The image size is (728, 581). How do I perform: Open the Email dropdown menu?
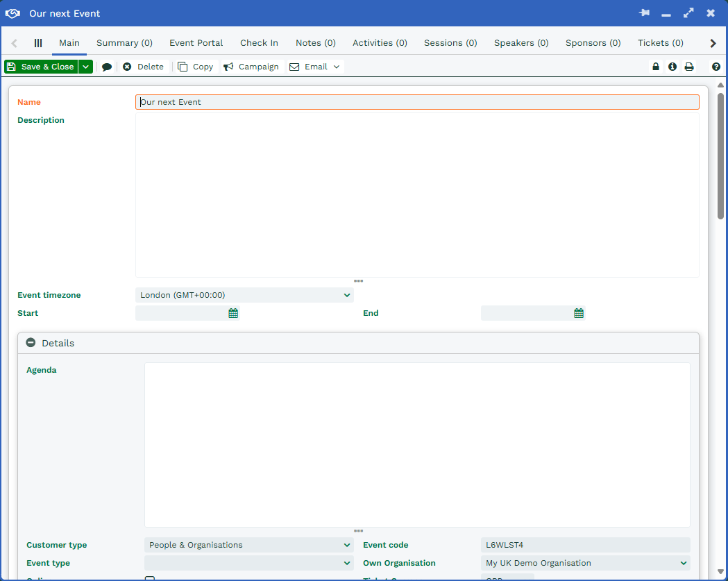pyautogui.click(x=315, y=67)
